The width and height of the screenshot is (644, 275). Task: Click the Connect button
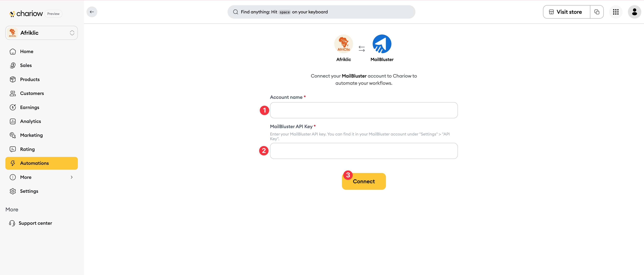(x=364, y=181)
